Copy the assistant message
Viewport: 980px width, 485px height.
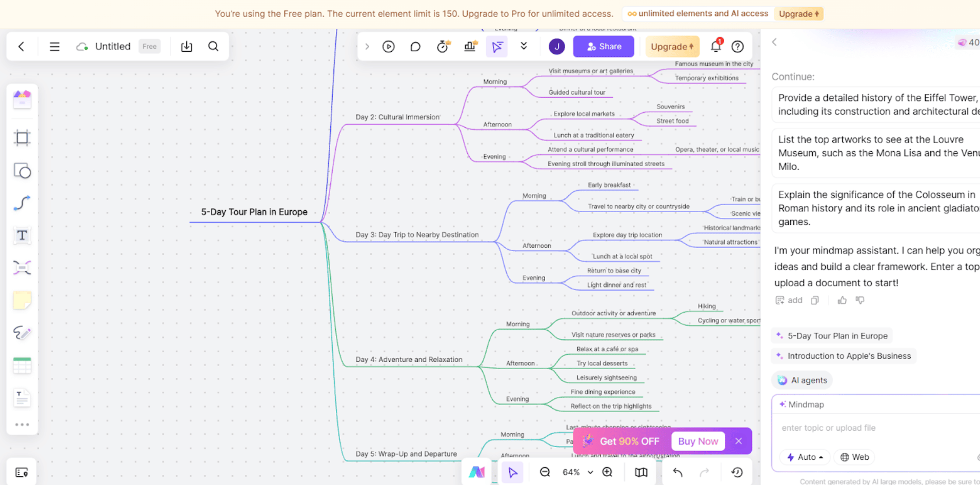tap(815, 300)
